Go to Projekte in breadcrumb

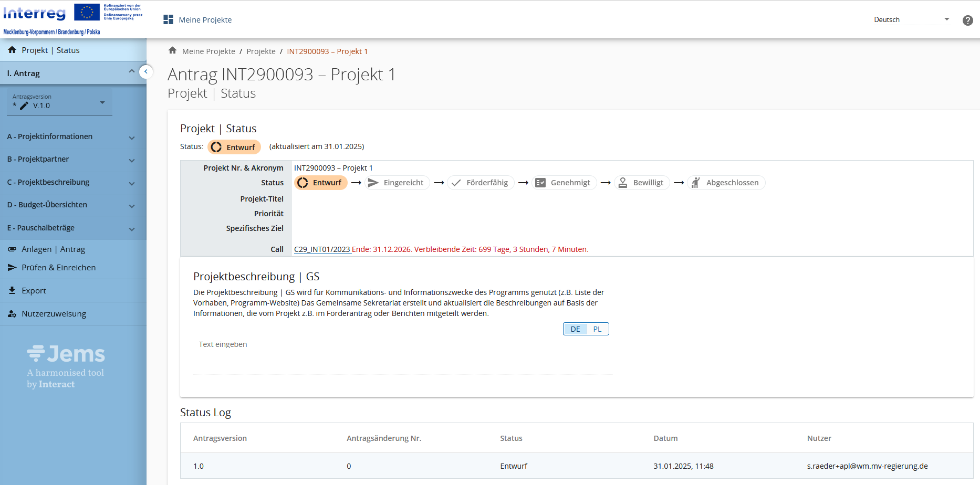[x=261, y=51]
